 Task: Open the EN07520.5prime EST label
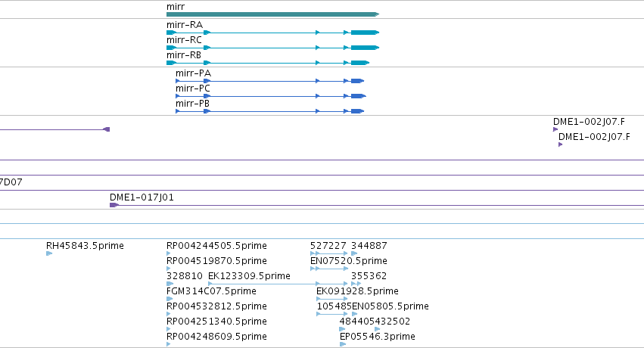tap(349, 261)
